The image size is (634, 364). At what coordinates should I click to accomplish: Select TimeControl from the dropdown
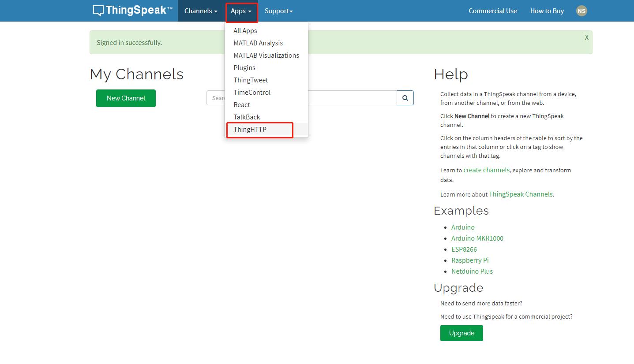[252, 92]
